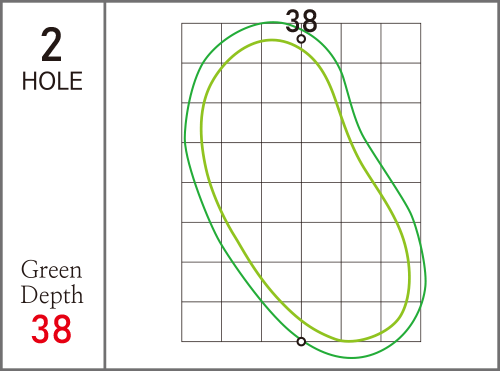This screenshot has width=500, height=371.
Task: Click the HOLE text label
Action: click(x=52, y=81)
